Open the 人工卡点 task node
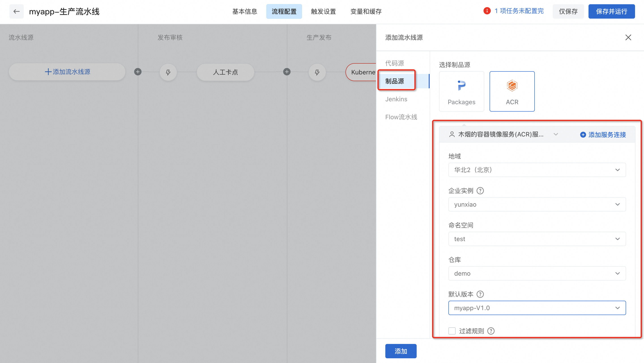Image resolution: width=644 pixels, height=363 pixels. (226, 72)
